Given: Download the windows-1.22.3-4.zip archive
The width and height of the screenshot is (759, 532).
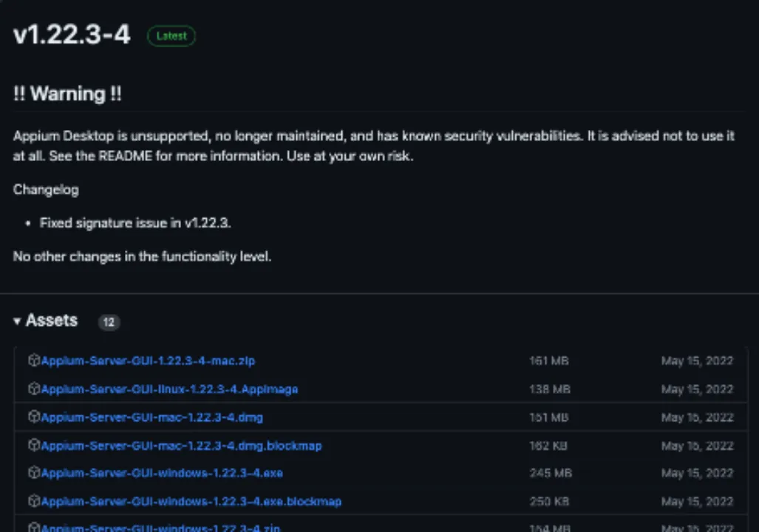Looking at the screenshot, I should pos(160,528).
